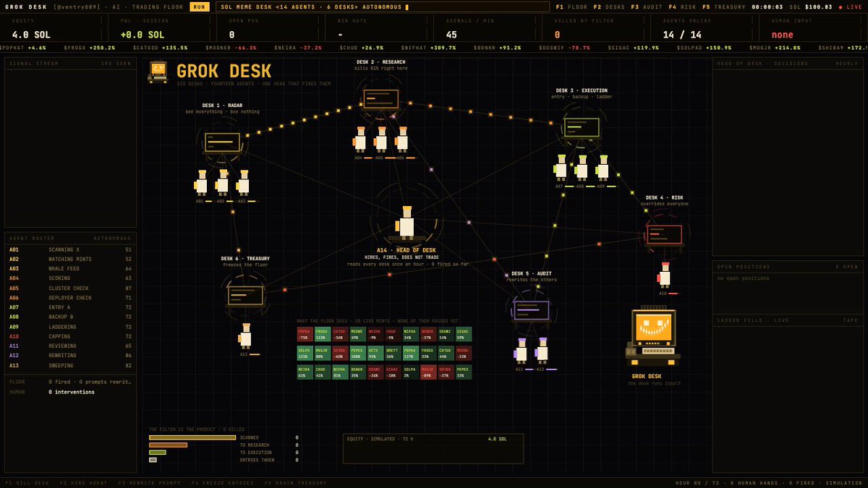This screenshot has width=868, height=488.
Task: Select agent A07 figure at Execution desk
Action: coord(561,168)
